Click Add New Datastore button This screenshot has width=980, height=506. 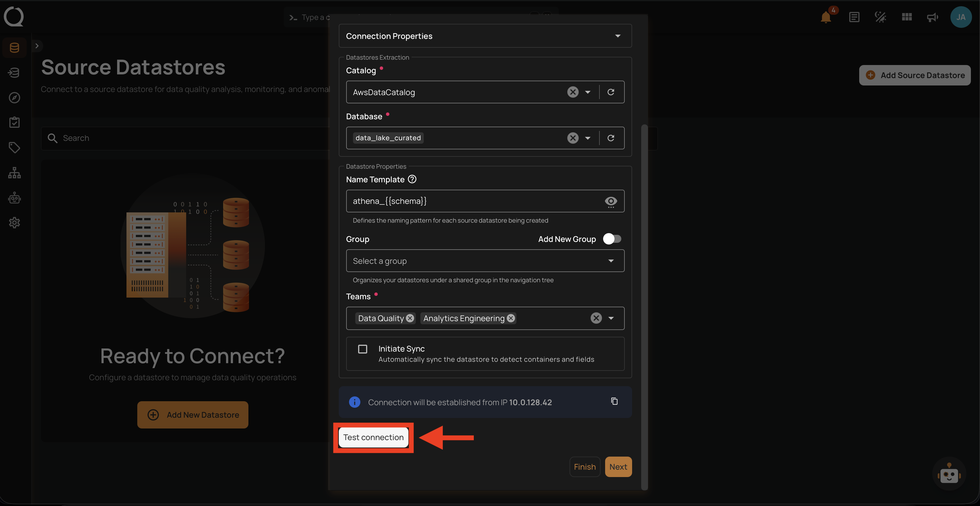coord(192,415)
